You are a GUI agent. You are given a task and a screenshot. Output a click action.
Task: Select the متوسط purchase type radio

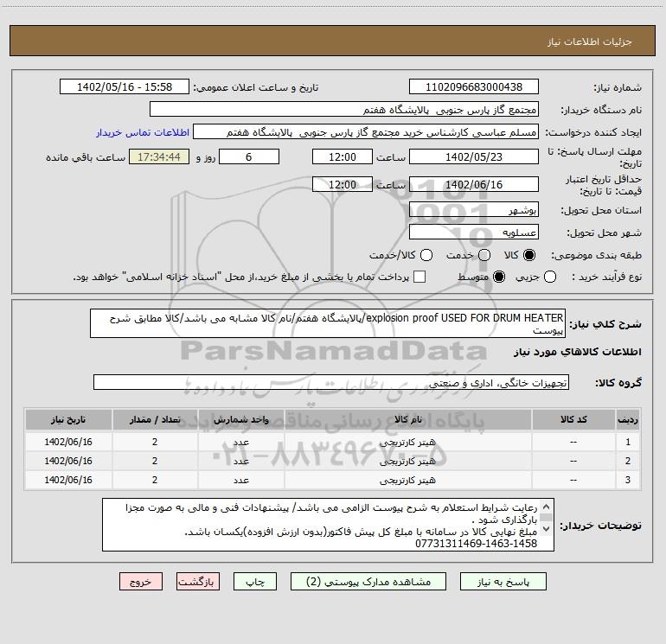(x=499, y=277)
